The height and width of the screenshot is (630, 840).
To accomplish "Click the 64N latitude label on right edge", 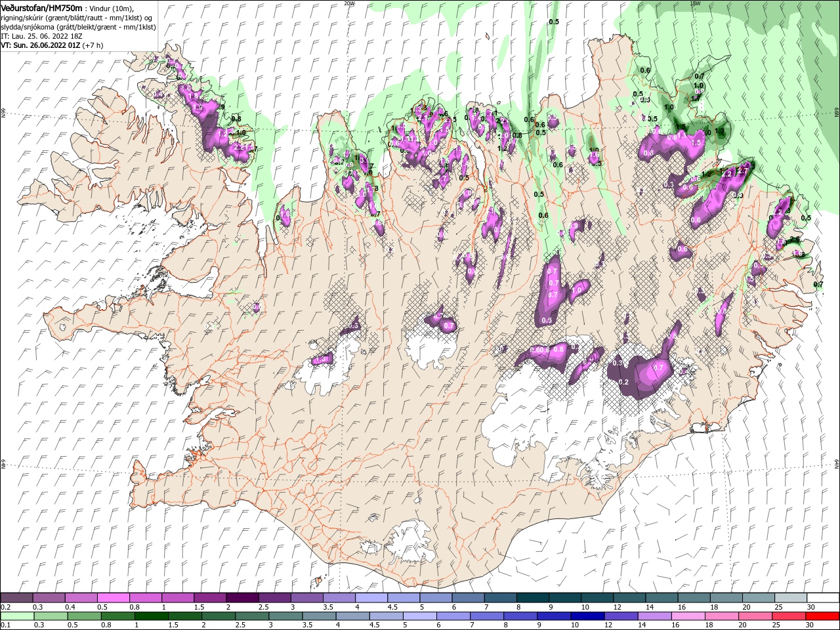I will (x=837, y=464).
